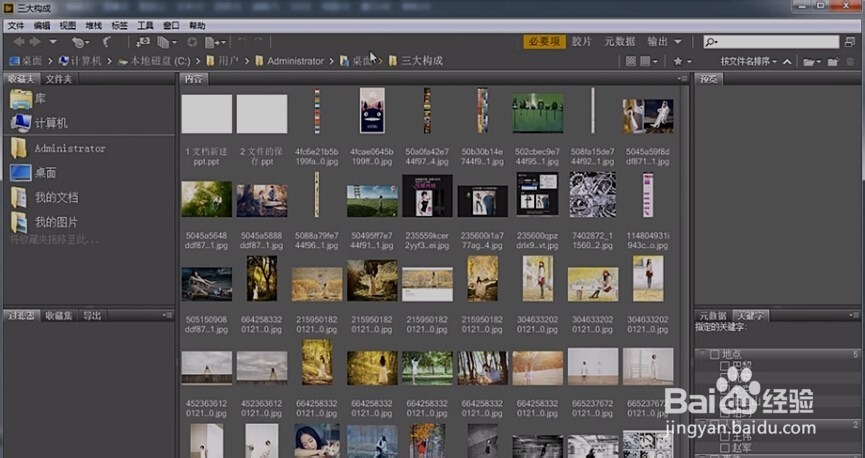The height and width of the screenshot is (458, 865).
Task: Open Libraries (库) in Favorites
Action: [28, 99]
